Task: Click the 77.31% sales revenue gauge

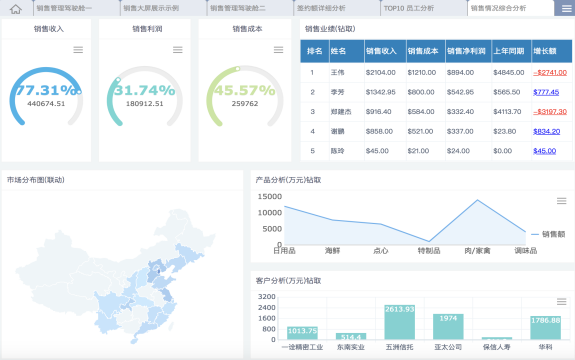Action: coord(46,96)
